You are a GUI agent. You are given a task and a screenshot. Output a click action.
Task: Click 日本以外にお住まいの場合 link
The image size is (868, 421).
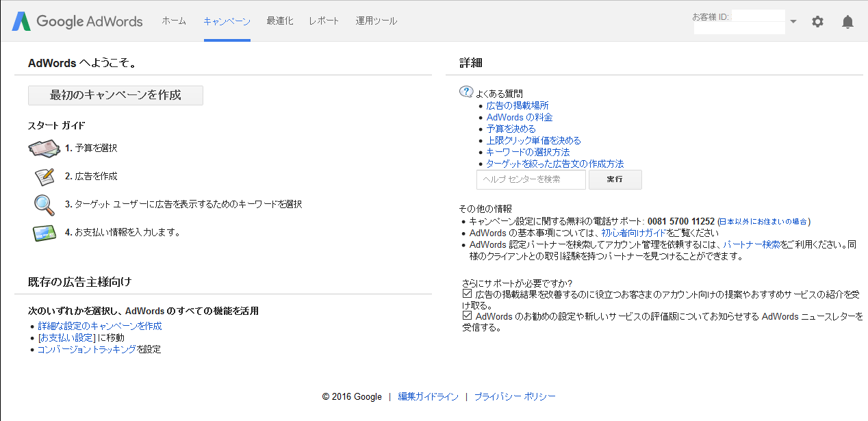pos(764,222)
